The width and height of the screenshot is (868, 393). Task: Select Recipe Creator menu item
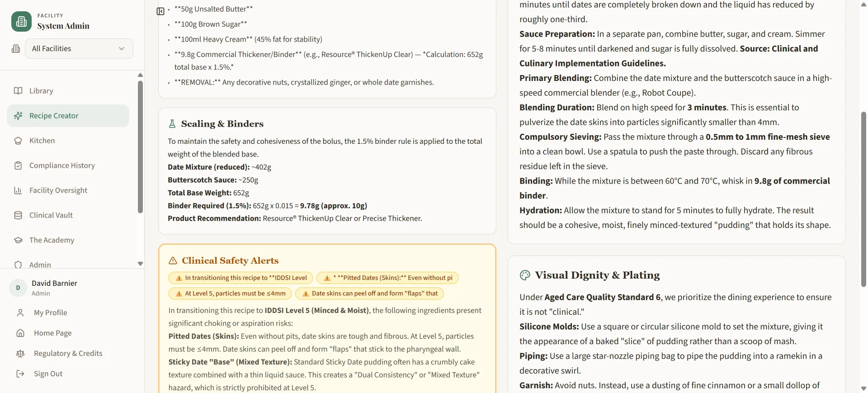[68, 116]
